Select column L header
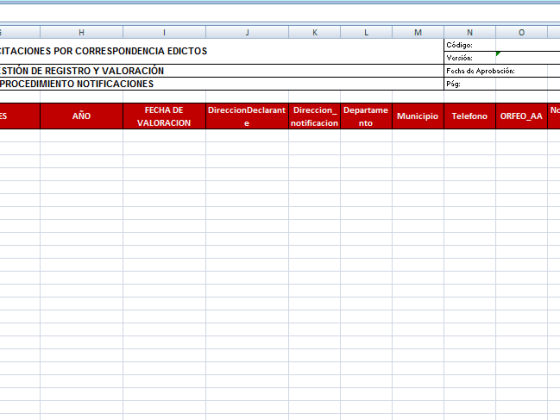Viewport: 560px width, 420px height. pos(366,32)
